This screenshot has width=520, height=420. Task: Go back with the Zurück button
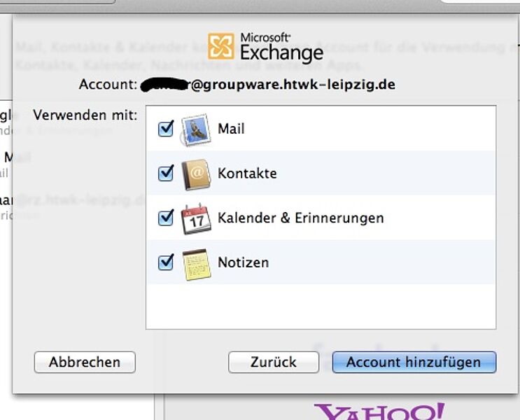coord(274,362)
